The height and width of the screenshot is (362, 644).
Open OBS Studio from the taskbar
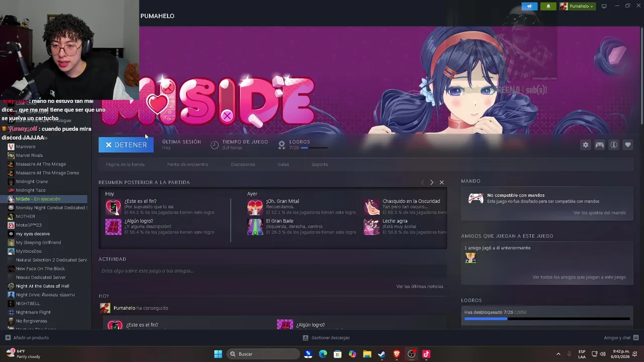412,354
